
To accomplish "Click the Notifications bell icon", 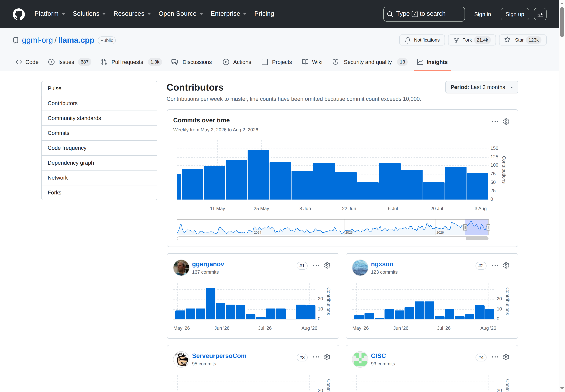I will (407, 40).
